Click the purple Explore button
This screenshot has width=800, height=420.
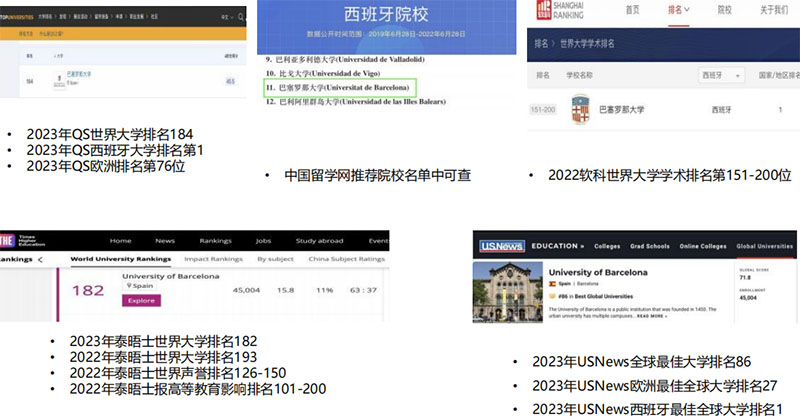141,301
